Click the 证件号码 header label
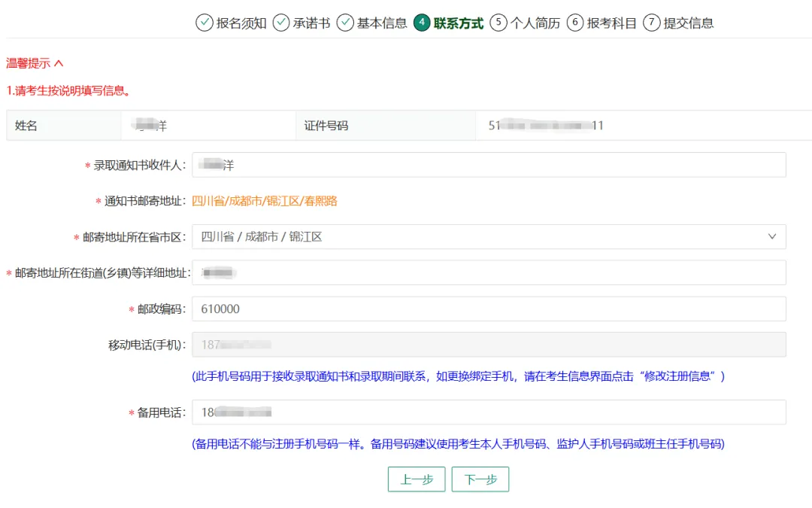The image size is (812, 508). pos(326,126)
